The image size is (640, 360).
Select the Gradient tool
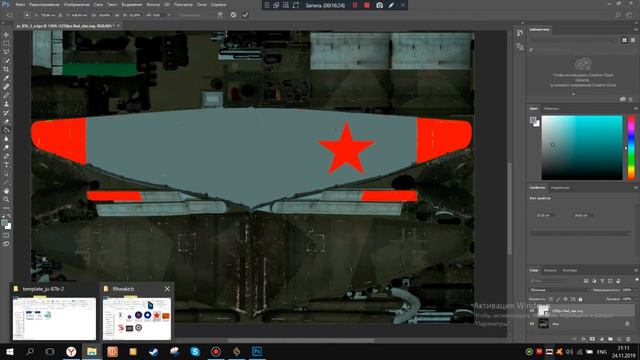[6, 130]
